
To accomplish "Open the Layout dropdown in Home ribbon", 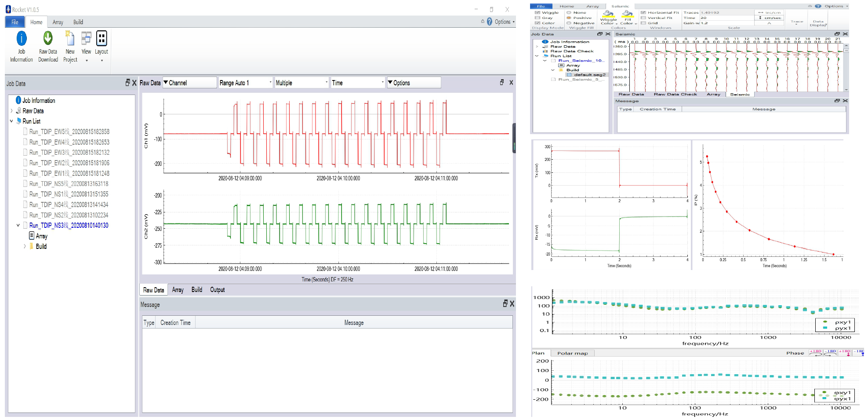I will point(102,47).
